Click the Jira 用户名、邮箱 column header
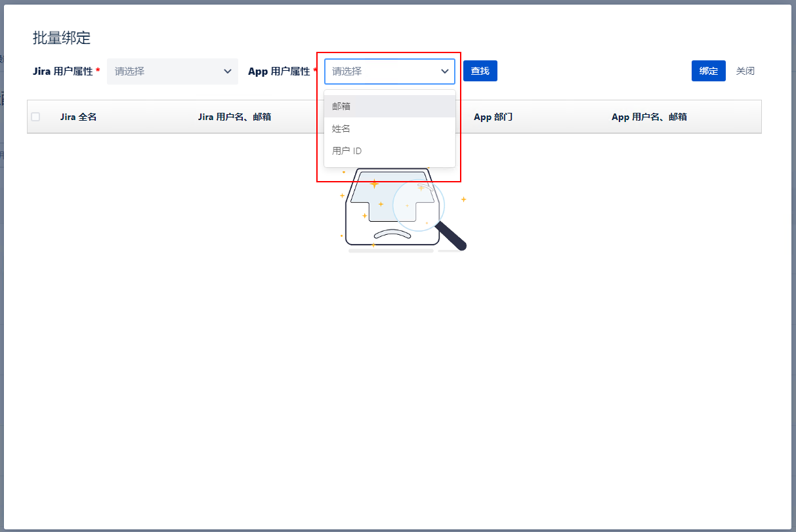This screenshot has width=796, height=532. 234,117
